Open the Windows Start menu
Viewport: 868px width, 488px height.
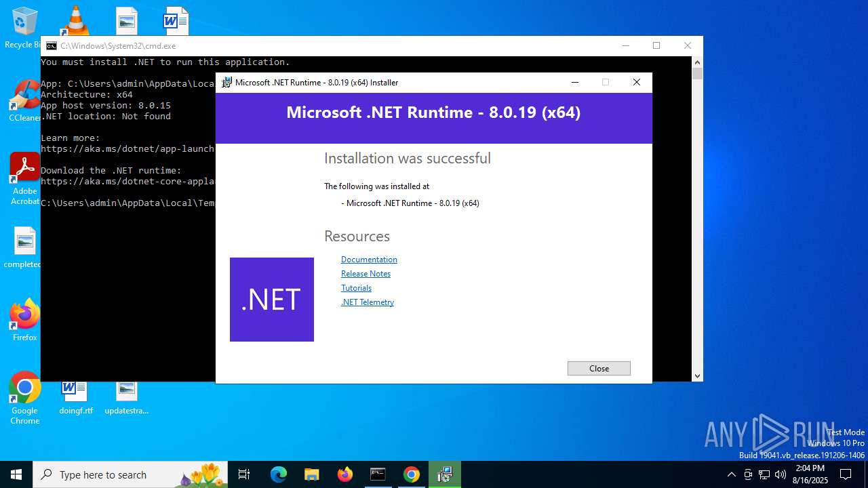click(x=16, y=474)
